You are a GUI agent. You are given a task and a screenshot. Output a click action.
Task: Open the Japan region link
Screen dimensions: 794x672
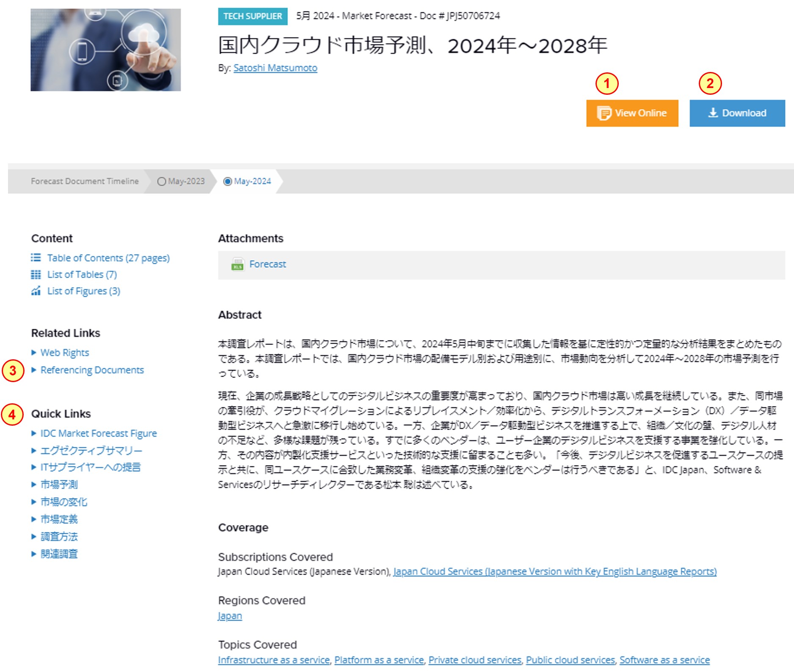point(230,616)
